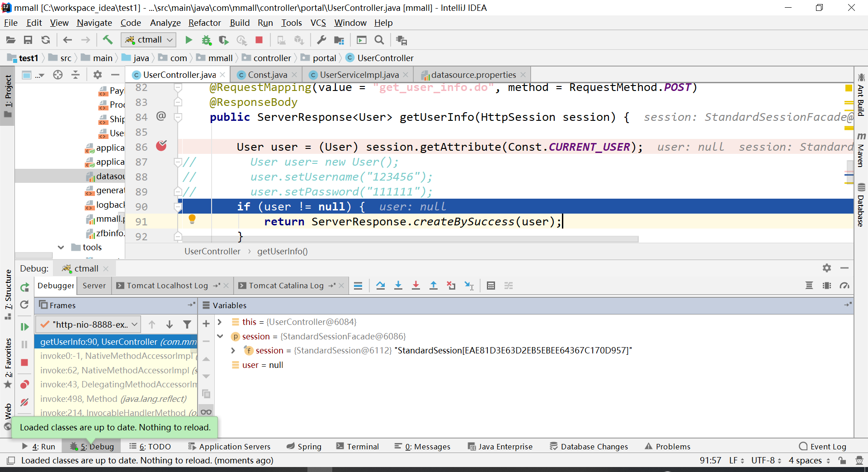The width and height of the screenshot is (868, 472).
Task: Toggle the breakpoint on line 86
Action: 161,146
